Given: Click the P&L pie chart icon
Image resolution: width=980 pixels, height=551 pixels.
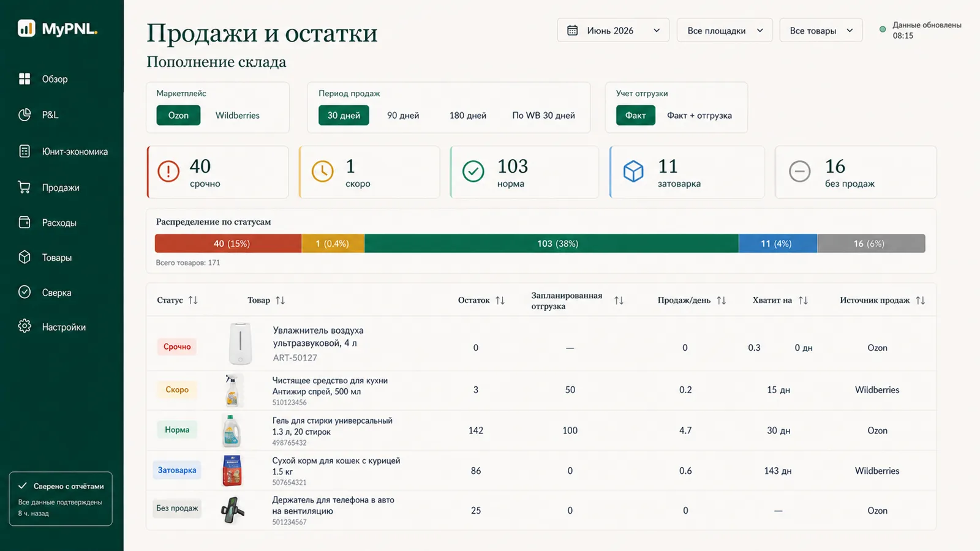Looking at the screenshot, I should pyautogui.click(x=24, y=114).
